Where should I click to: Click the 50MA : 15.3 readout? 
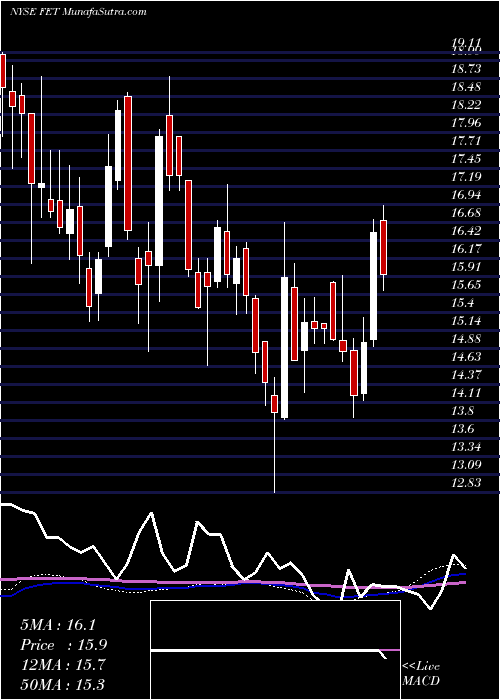pyautogui.click(x=62, y=684)
